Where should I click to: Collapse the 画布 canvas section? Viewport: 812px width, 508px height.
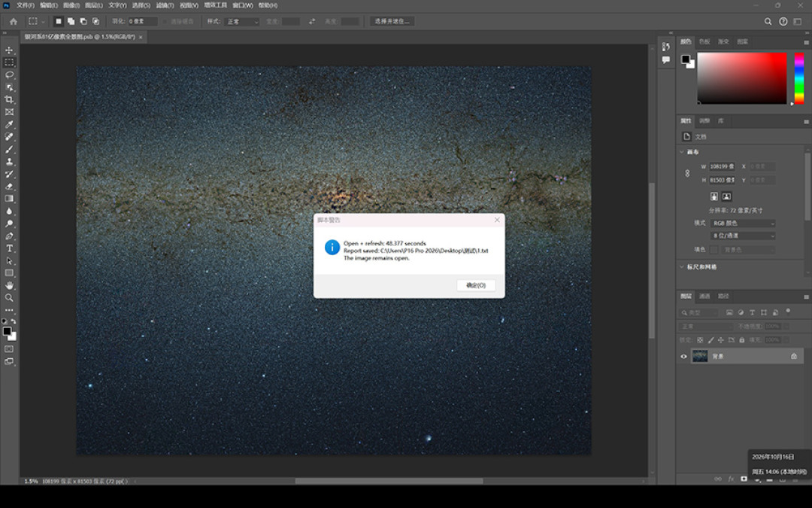pos(681,152)
